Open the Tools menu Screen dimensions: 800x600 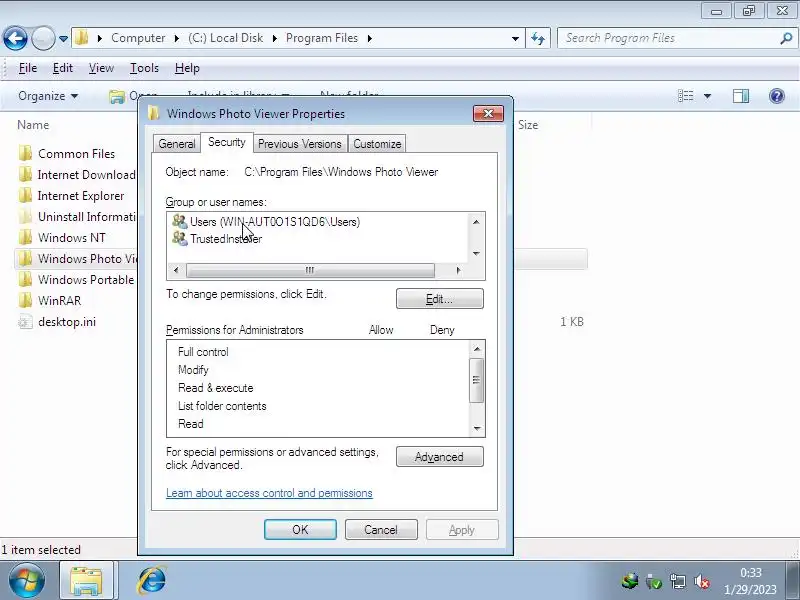[x=144, y=68]
